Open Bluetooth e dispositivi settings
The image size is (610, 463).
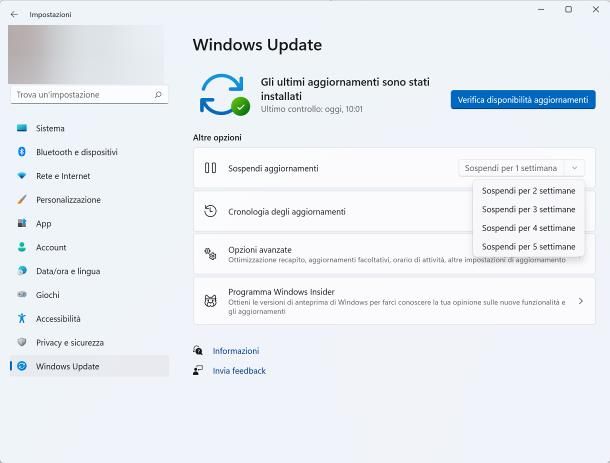pos(90,152)
